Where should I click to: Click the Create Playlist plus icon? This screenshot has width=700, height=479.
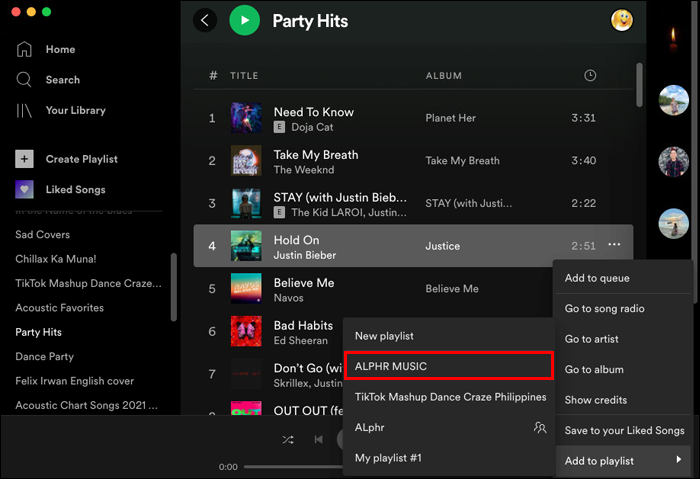click(x=25, y=159)
